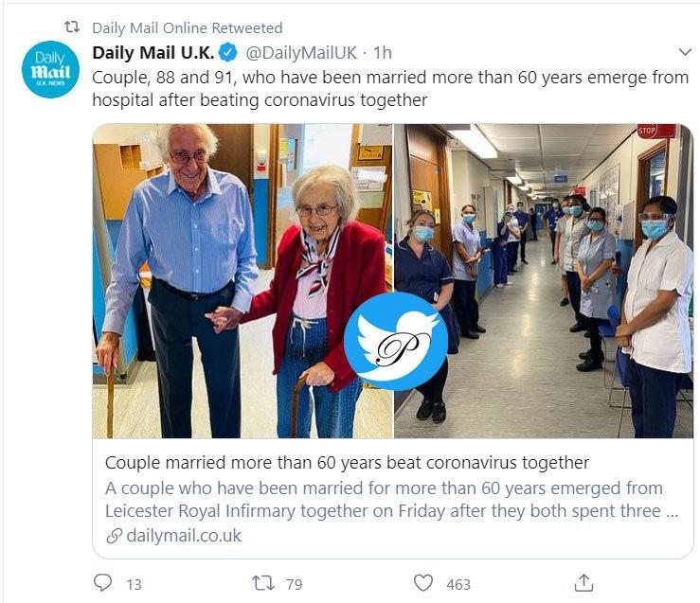Click the link chain icon beside dailymail.co.uk

tap(114, 536)
